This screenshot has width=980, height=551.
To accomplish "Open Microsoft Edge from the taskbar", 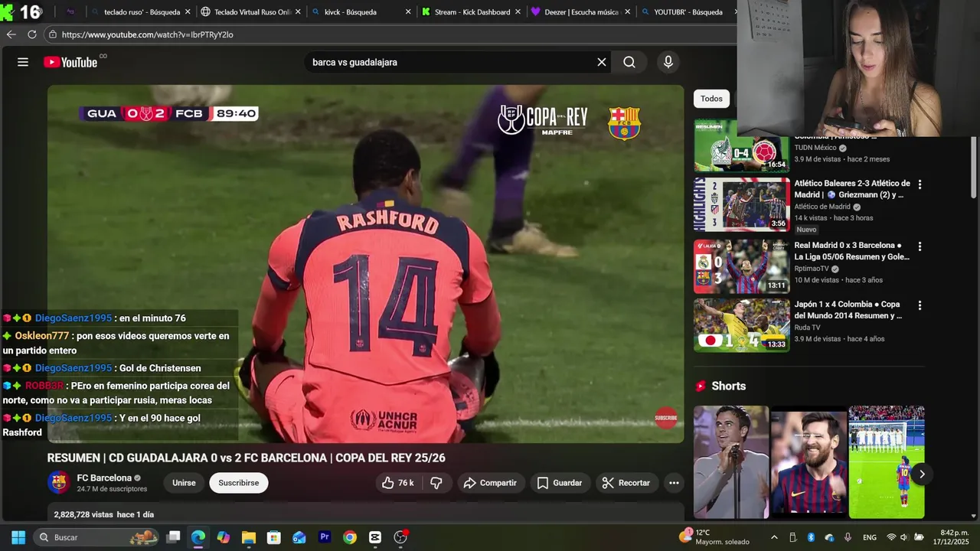I will pos(198,537).
